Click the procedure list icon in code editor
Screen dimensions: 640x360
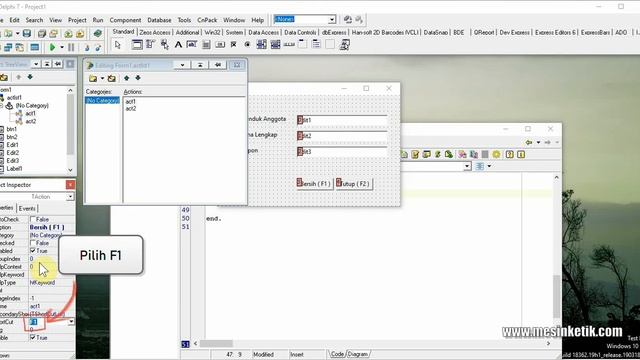tap(480, 166)
